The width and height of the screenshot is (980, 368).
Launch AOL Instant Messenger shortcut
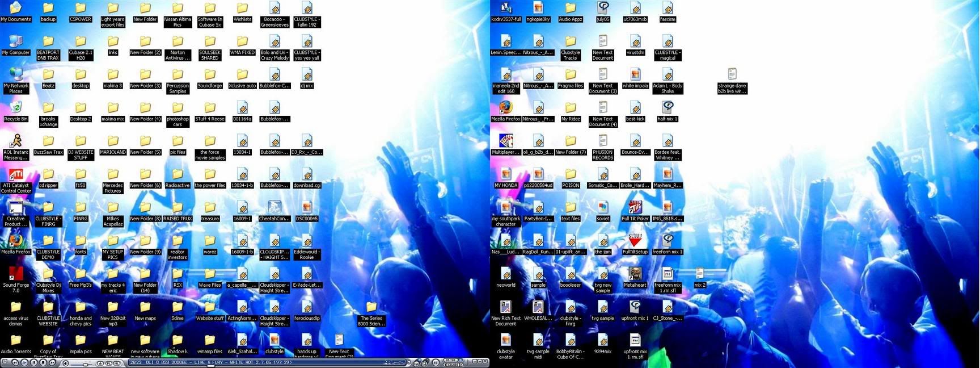pyautogui.click(x=16, y=147)
